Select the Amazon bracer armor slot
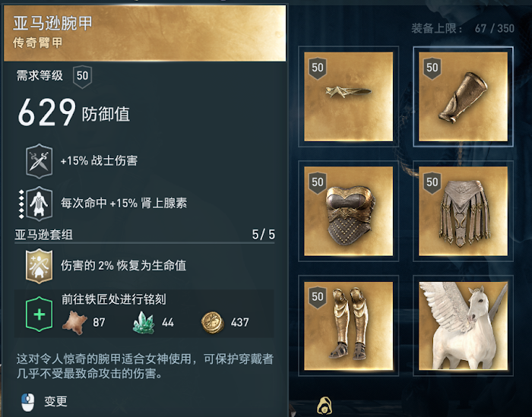532x417 pixels. tap(463, 96)
